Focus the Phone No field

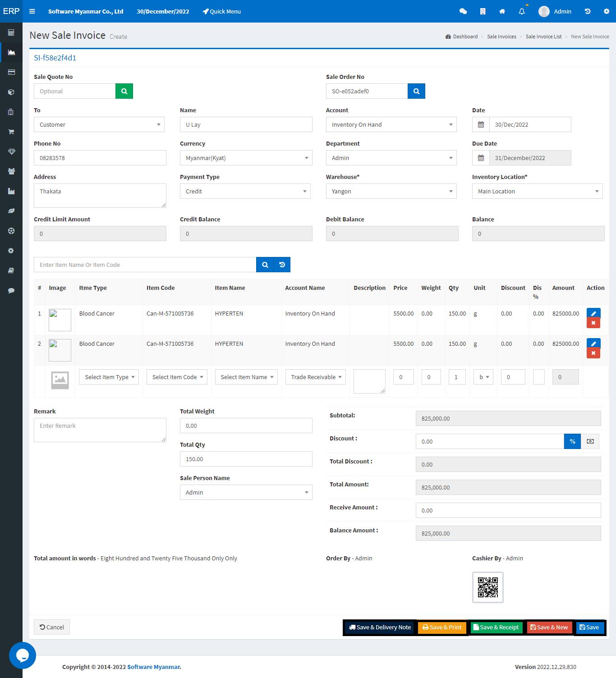pyautogui.click(x=100, y=158)
